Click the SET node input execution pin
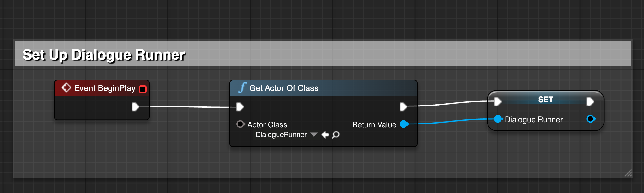Image resolution: width=644 pixels, height=193 pixels. 498,102
